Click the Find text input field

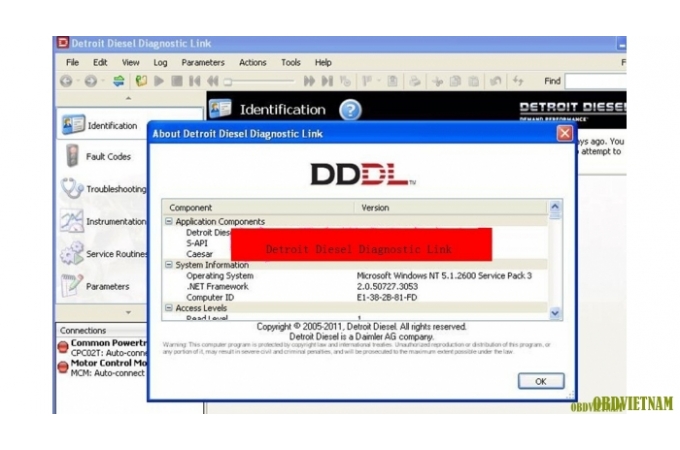(x=595, y=81)
